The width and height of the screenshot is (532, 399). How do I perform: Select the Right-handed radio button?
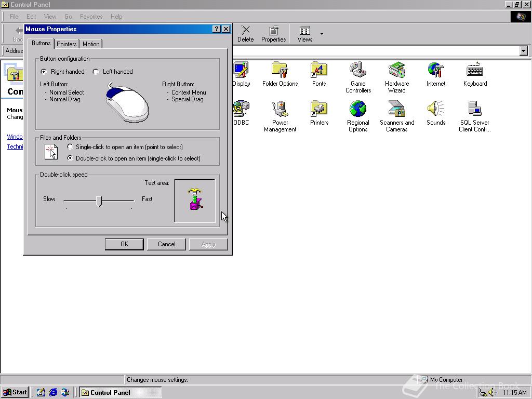click(44, 72)
